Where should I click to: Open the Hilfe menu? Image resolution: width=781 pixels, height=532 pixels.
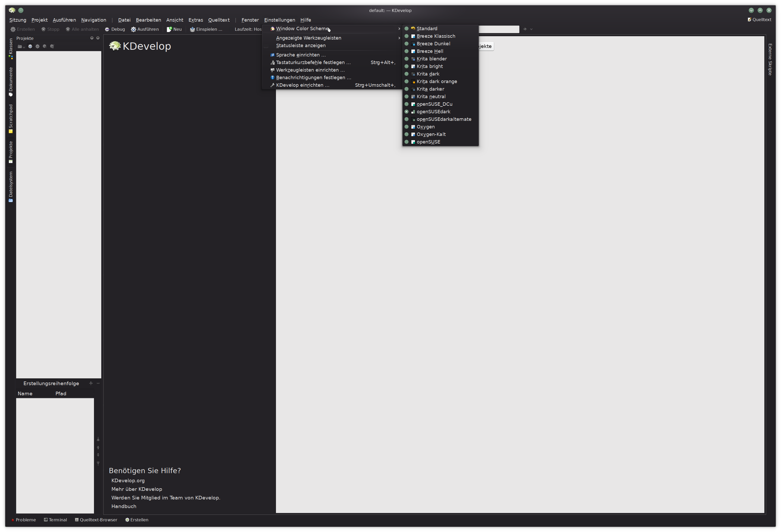(x=305, y=20)
